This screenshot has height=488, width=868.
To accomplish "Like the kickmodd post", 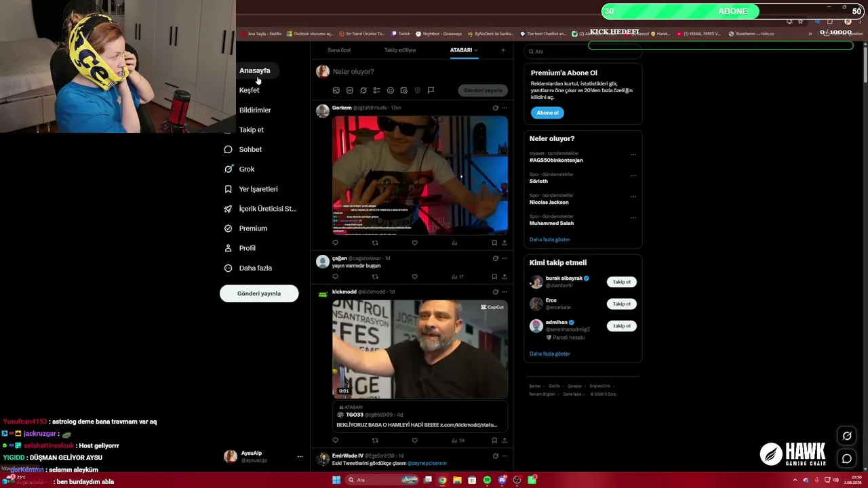I will (x=414, y=441).
